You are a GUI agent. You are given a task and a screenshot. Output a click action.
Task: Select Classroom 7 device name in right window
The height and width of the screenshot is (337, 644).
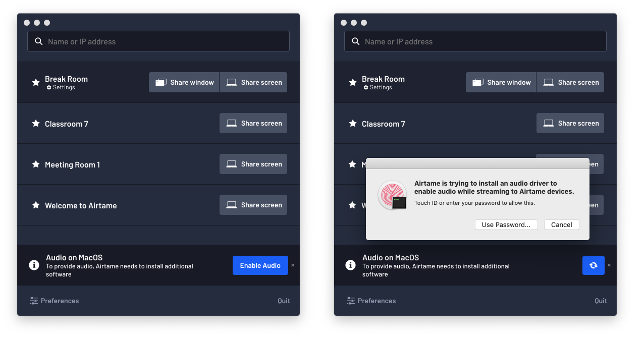(384, 124)
